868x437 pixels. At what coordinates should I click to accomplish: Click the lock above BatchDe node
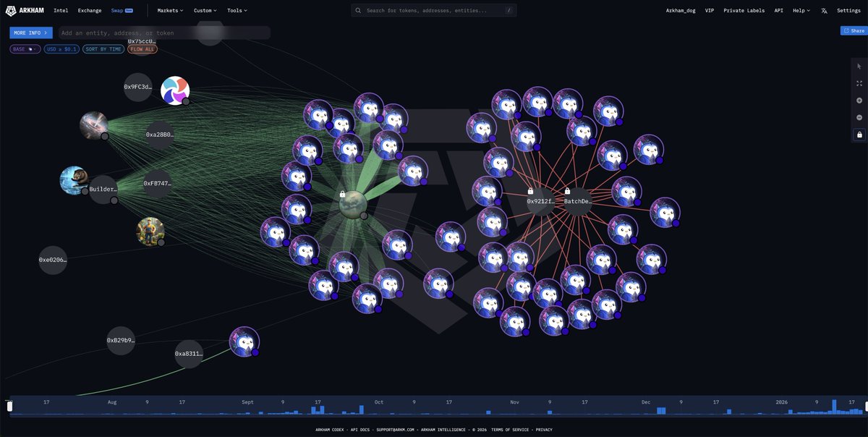coord(567,191)
